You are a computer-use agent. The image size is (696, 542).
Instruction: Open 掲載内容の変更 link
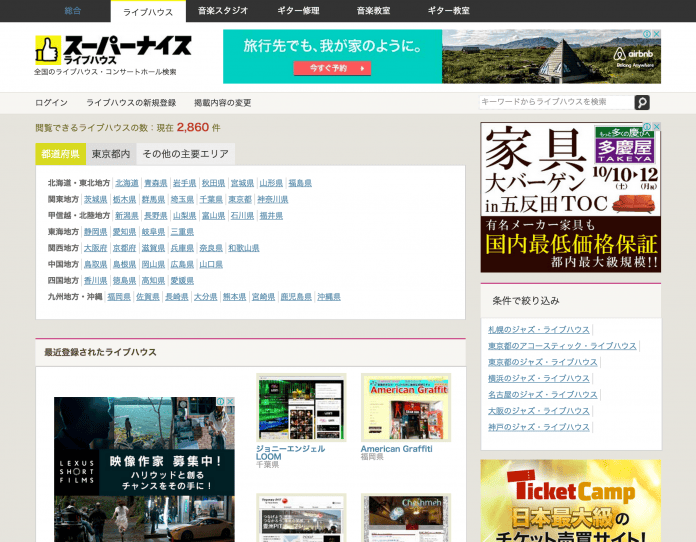222,103
